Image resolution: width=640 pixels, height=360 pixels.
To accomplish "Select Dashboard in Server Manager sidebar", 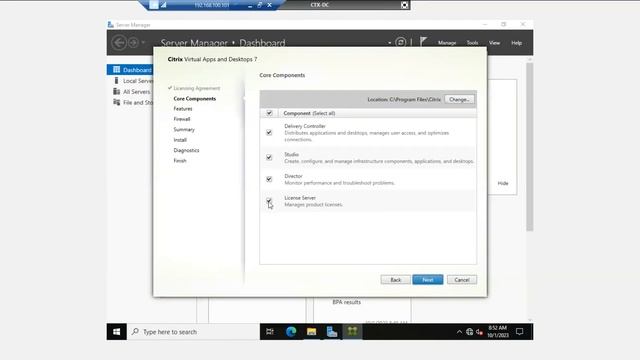I will pyautogui.click(x=130, y=70).
